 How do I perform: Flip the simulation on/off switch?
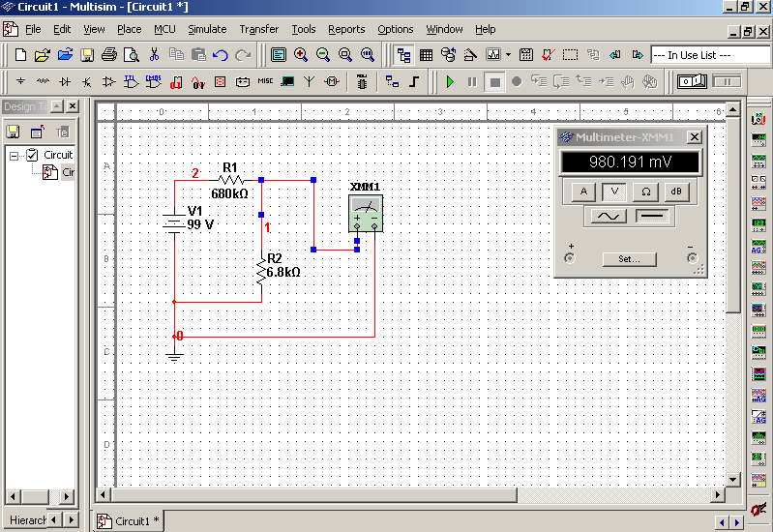[x=692, y=81]
